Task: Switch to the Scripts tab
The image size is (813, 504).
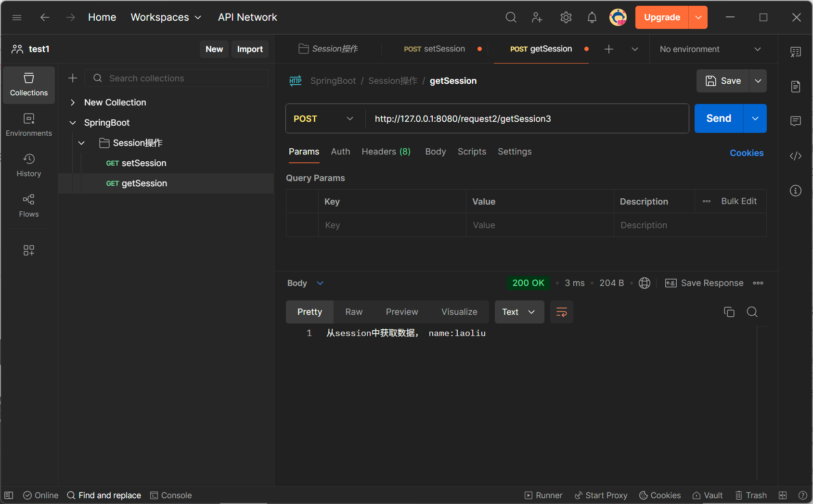Action: (x=472, y=152)
